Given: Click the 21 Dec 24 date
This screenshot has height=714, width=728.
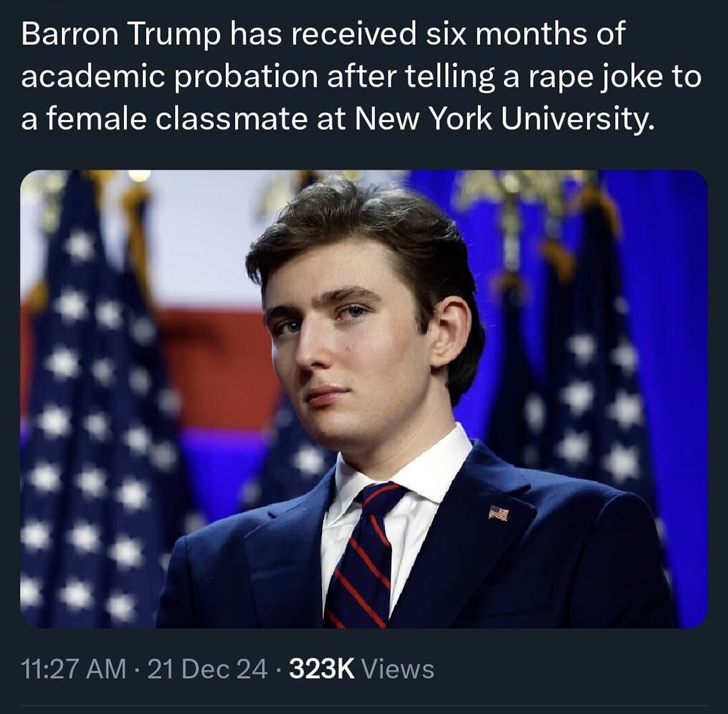Looking at the screenshot, I should 207,669.
